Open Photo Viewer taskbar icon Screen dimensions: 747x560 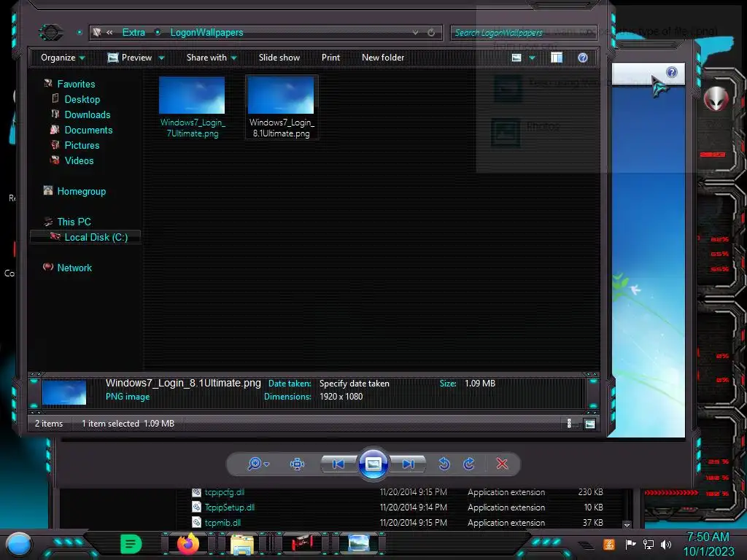coord(359,543)
